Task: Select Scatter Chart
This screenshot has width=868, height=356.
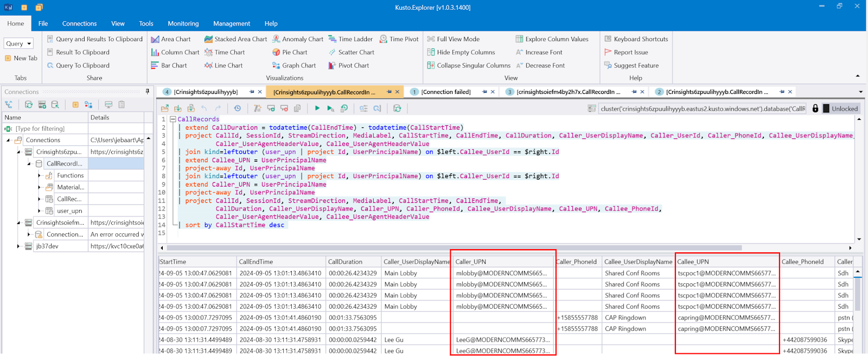Action: tap(351, 52)
